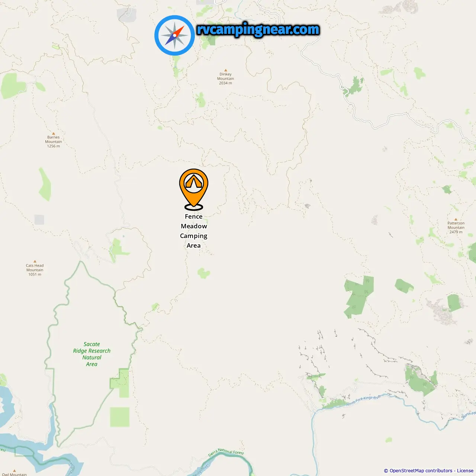
Task: Click the Patterson Mountain peak marker
Action: click(x=456, y=219)
